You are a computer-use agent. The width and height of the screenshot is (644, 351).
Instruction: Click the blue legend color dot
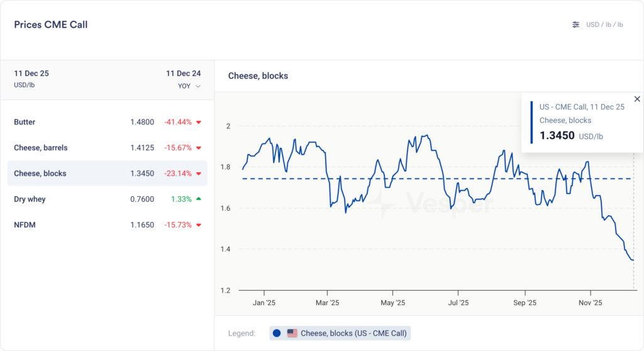point(277,333)
